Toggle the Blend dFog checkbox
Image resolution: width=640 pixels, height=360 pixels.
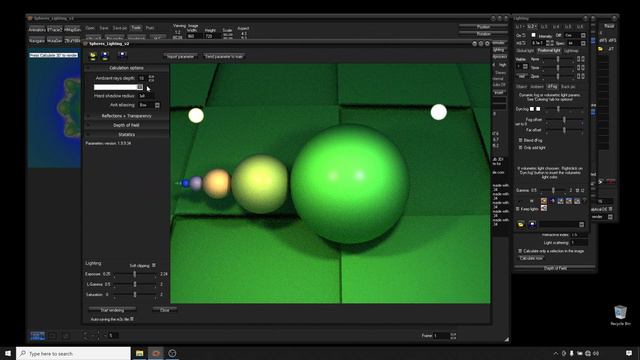(520, 140)
